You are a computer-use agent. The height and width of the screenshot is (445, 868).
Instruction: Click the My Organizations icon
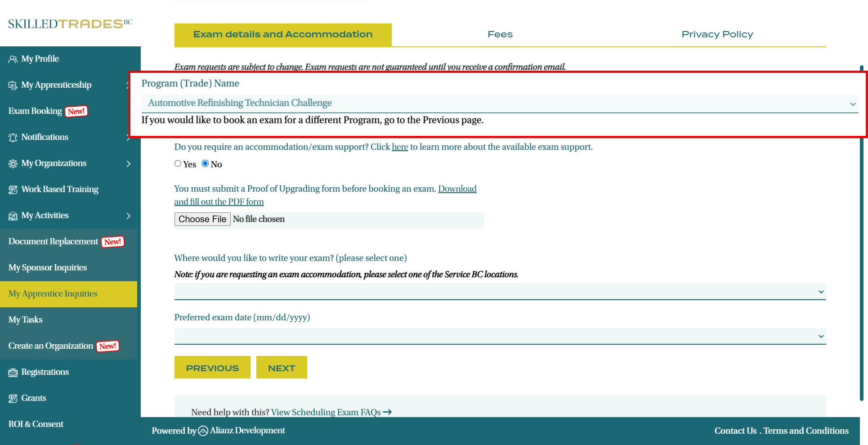(x=13, y=164)
